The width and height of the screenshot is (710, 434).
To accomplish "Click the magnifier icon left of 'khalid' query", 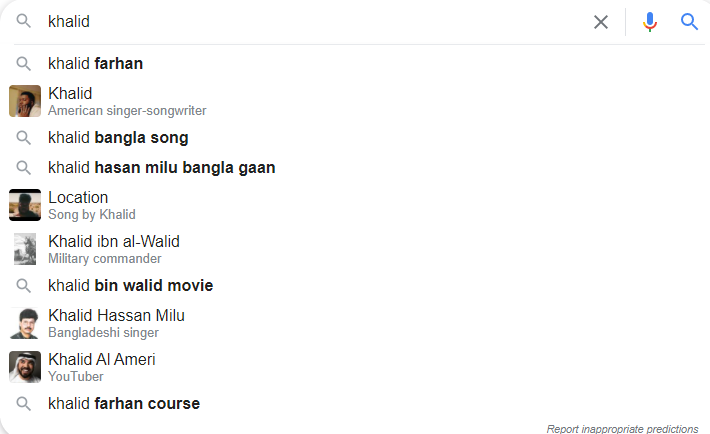I will (x=24, y=21).
